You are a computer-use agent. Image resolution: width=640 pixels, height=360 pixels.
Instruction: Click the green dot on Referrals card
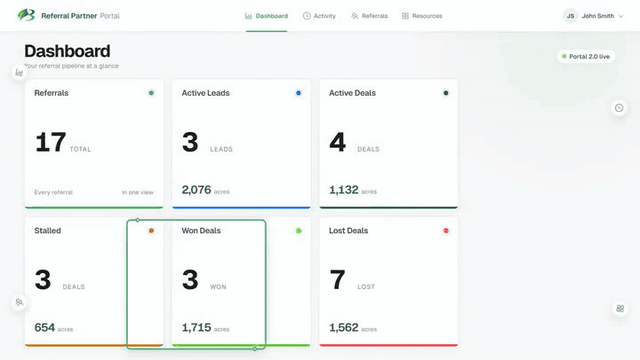tap(151, 93)
